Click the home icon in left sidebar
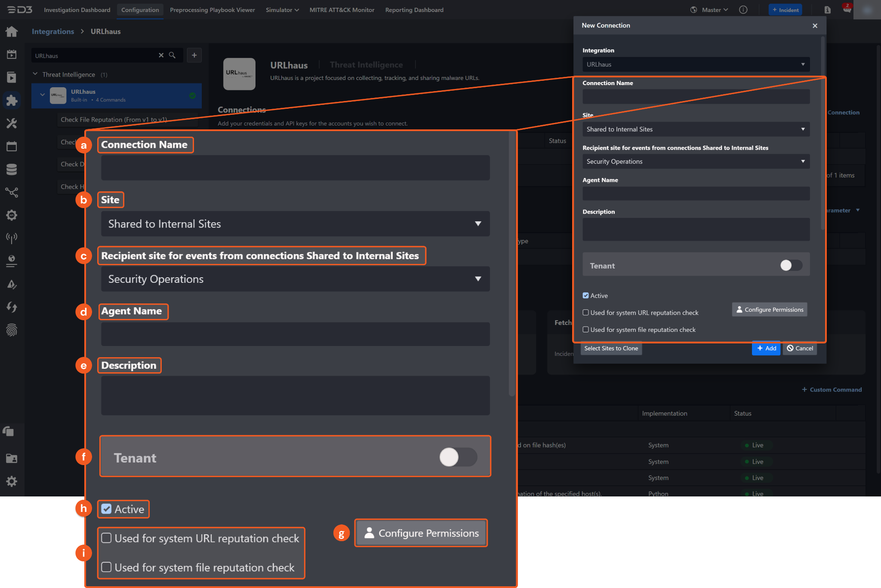 point(12,31)
